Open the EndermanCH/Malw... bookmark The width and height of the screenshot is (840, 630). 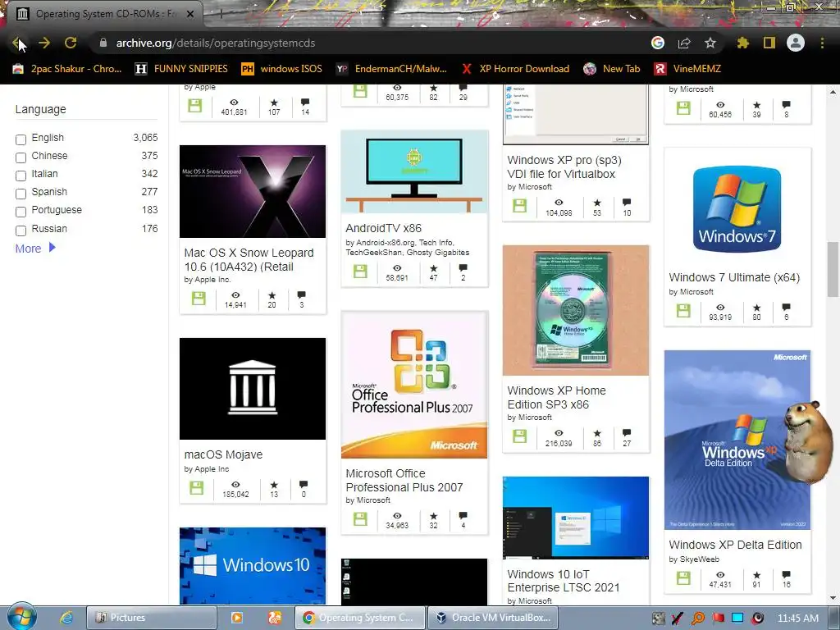391,69
